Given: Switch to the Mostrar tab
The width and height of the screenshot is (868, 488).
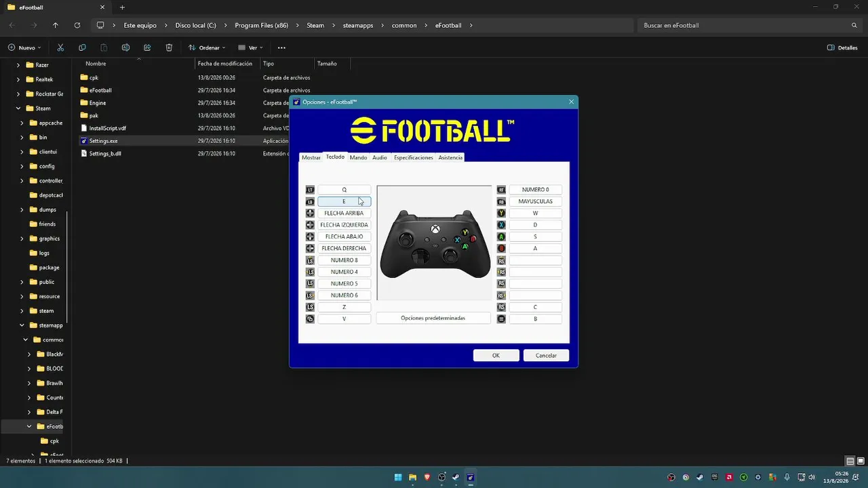Looking at the screenshot, I should click(311, 157).
